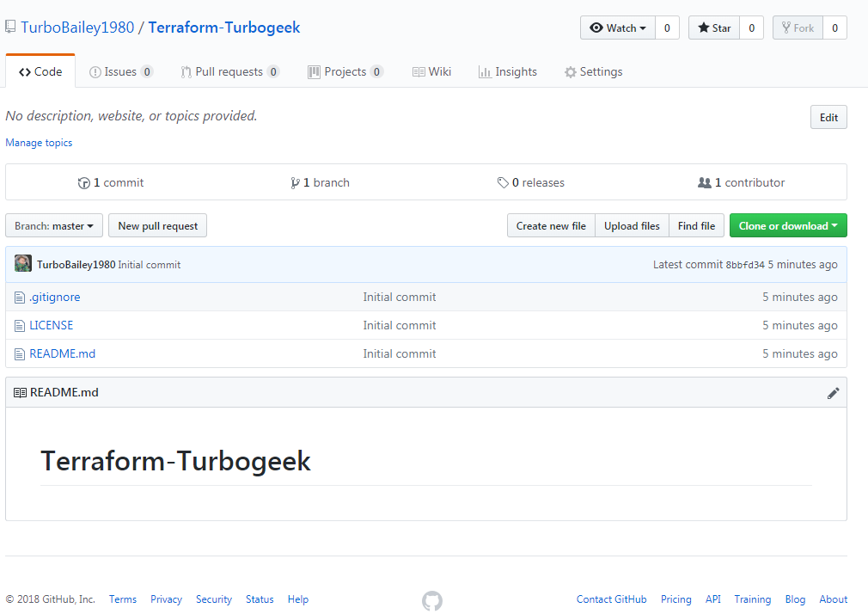Click the star count next to Star

pyautogui.click(x=751, y=28)
